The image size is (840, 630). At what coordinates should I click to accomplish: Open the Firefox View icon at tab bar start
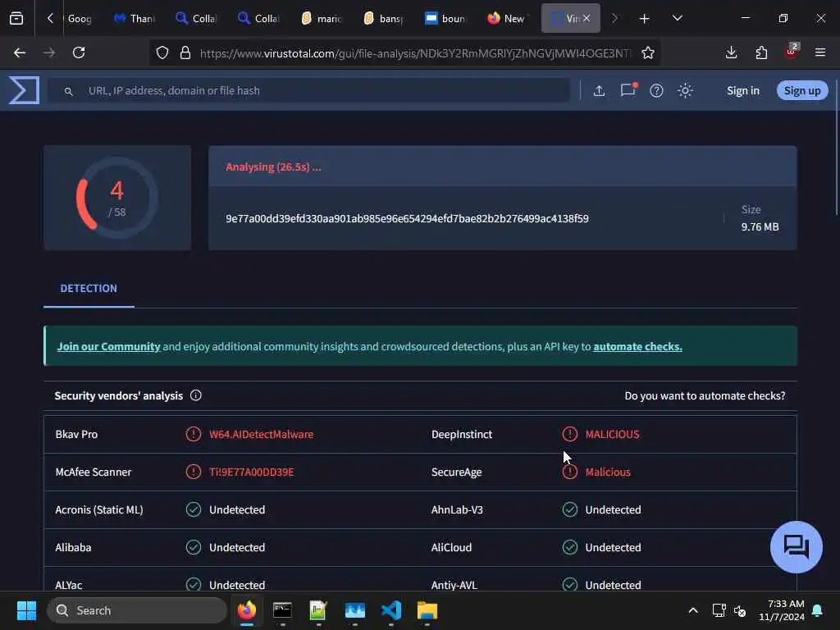(x=16, y=19)
